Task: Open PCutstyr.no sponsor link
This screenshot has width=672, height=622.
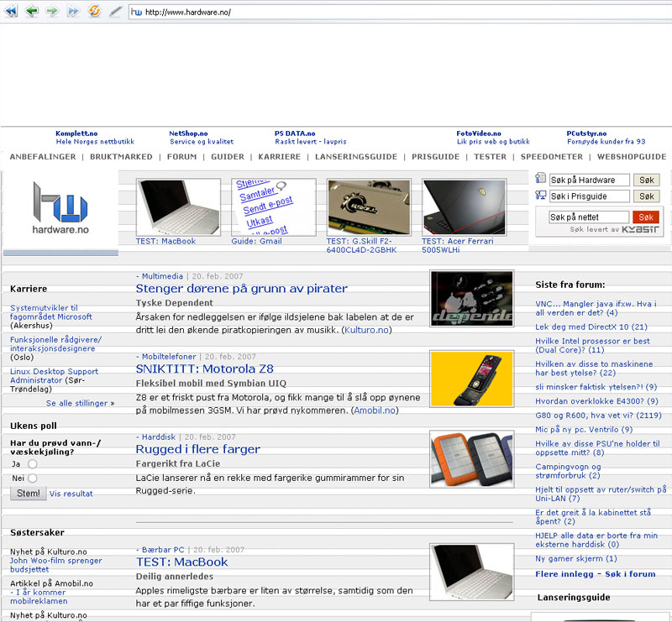Action: coord(586,133)
